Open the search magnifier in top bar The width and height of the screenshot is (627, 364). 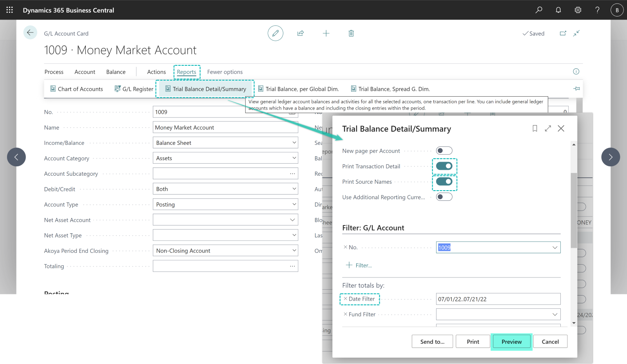click(539, 10)
